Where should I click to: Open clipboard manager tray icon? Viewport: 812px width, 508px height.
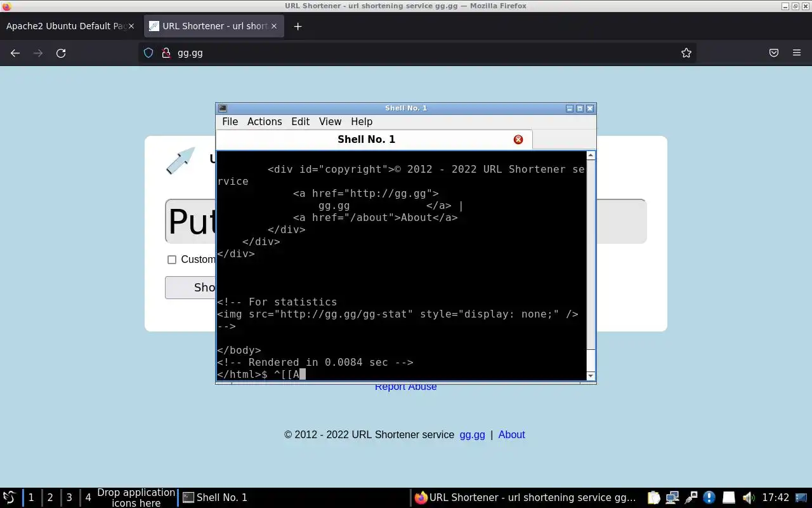[653, 498]
